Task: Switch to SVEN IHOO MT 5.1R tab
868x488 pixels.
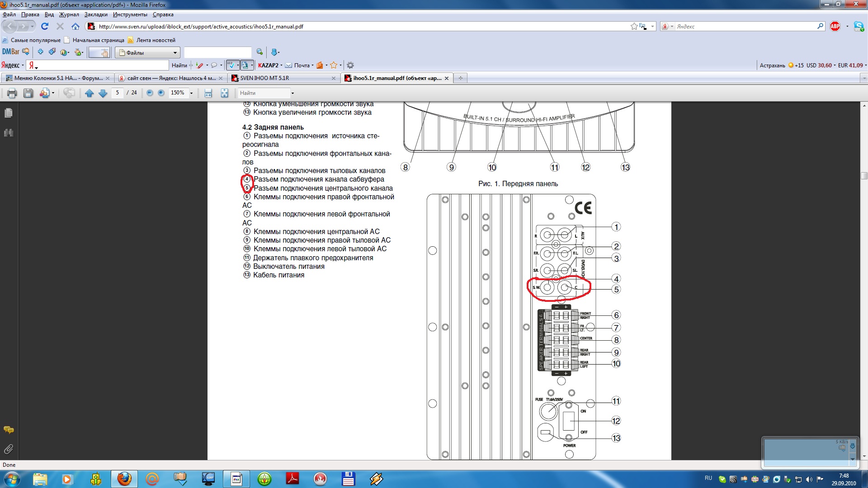Action: [284, 78]
